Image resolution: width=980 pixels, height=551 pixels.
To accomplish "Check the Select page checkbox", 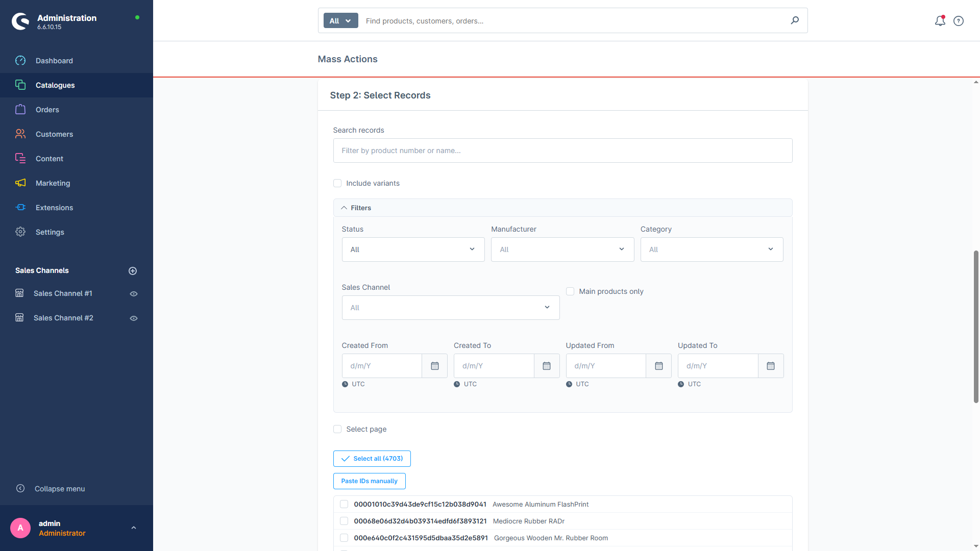I will coord(337,429).
